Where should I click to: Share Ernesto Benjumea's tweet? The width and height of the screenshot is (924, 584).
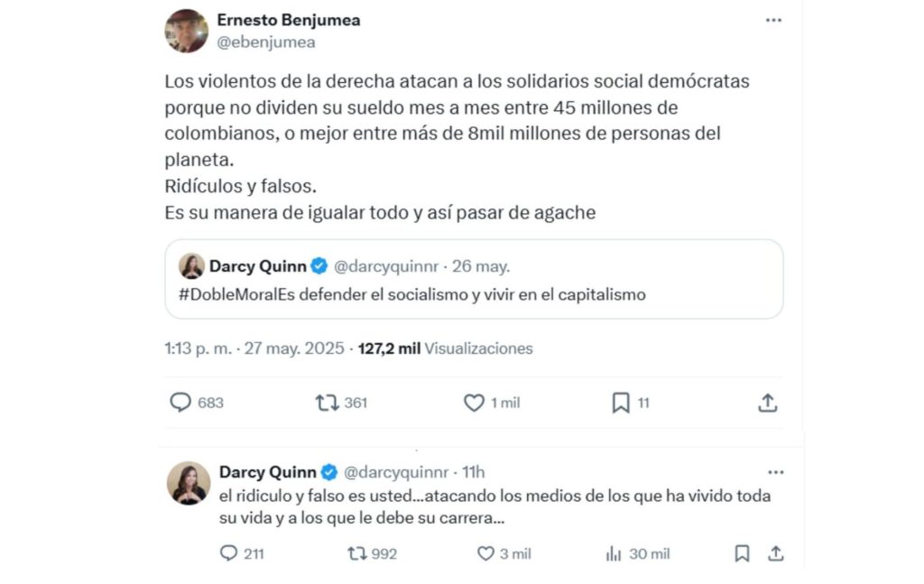click(x=768, y=403)
